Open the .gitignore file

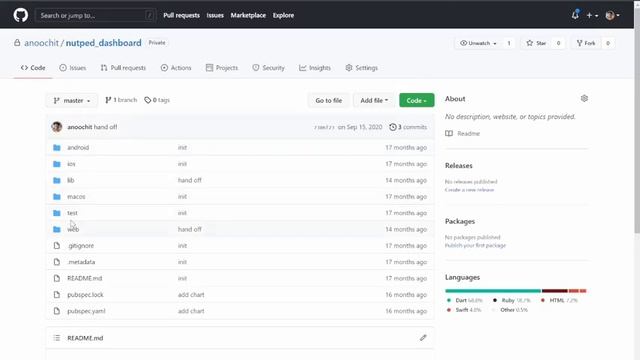81,245
